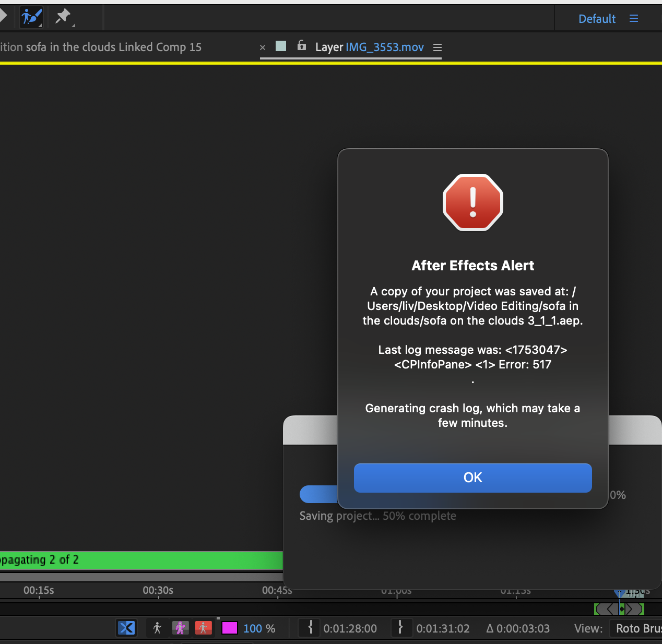This screenshot has width=662, height=644.
Task: Select the Roto Brush tool
Action: [31, 17]
